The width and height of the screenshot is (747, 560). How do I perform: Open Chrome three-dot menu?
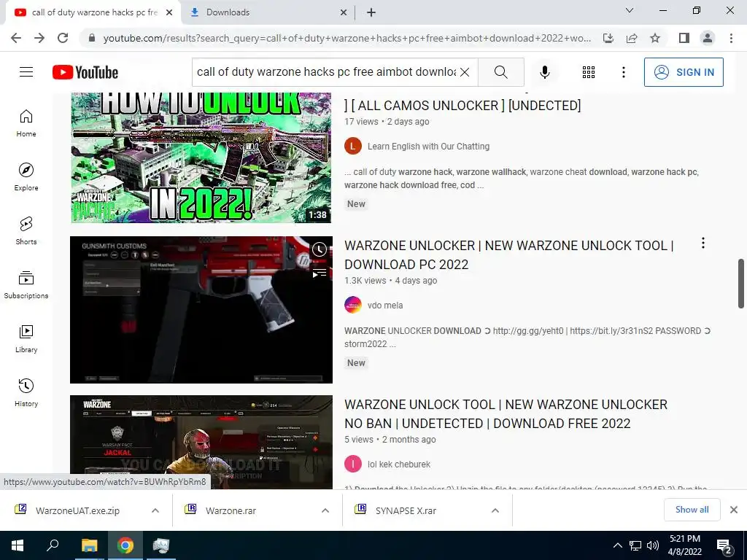pyautogui.click(x=731, y=38)
